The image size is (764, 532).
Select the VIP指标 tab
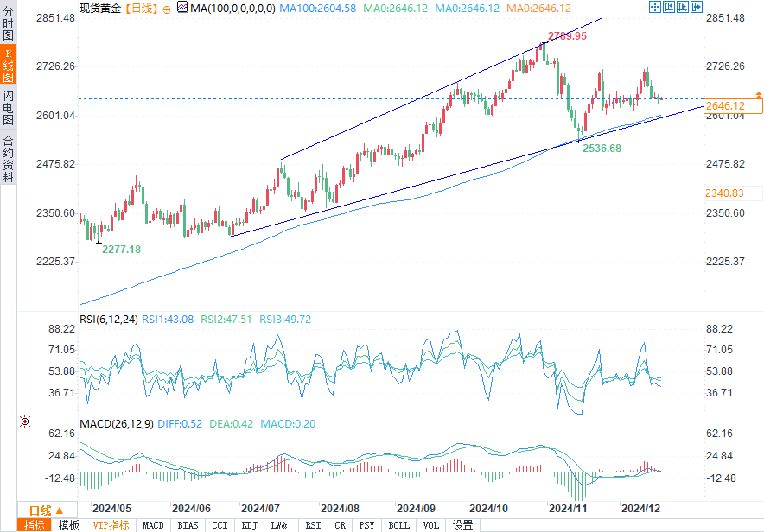click(111, 525)
